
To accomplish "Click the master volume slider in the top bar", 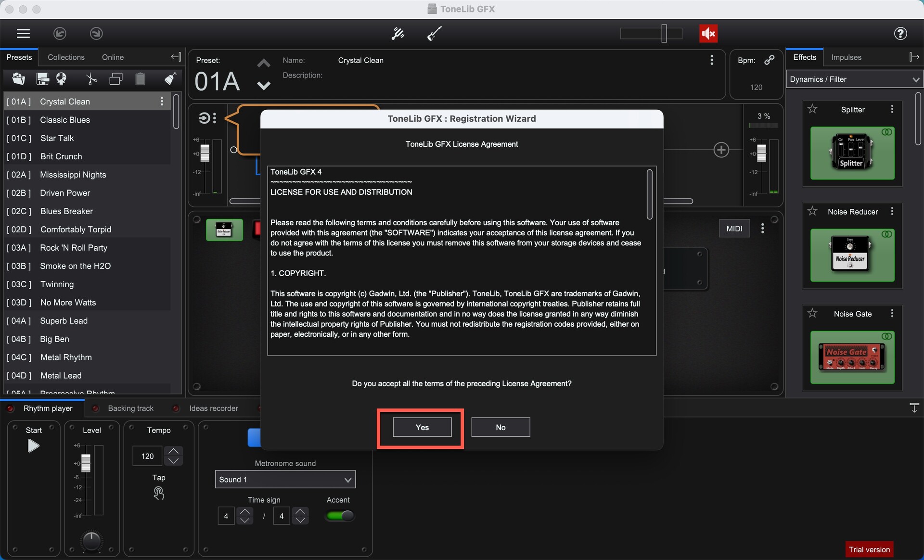I will (x=651, y=33).
